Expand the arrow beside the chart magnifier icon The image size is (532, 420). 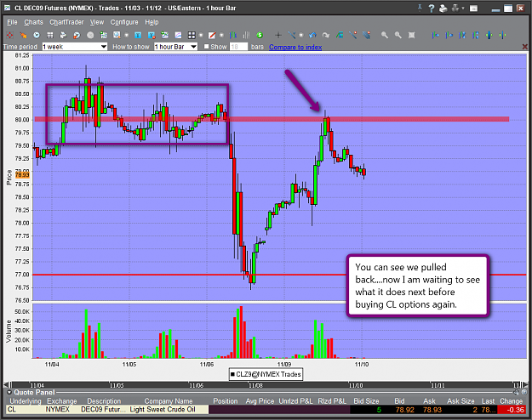pyautogui.click(x=127, y=35)
